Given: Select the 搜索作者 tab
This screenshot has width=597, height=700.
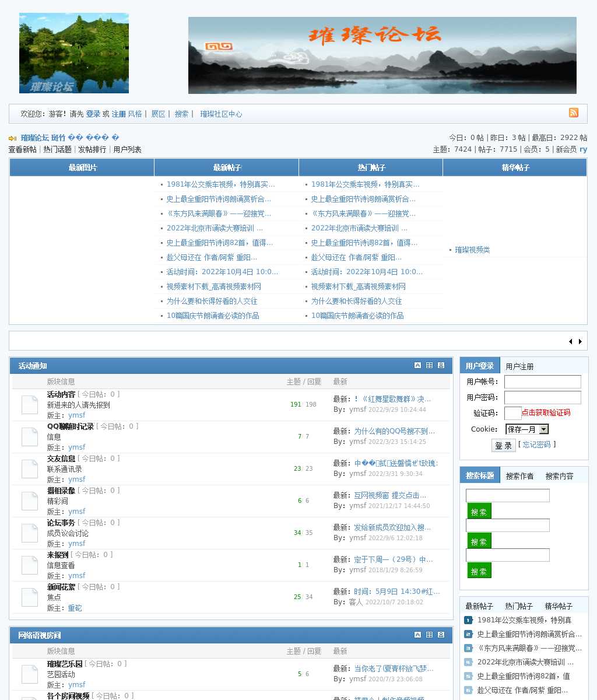Looking at the screenshot, I should click(519, 476).
